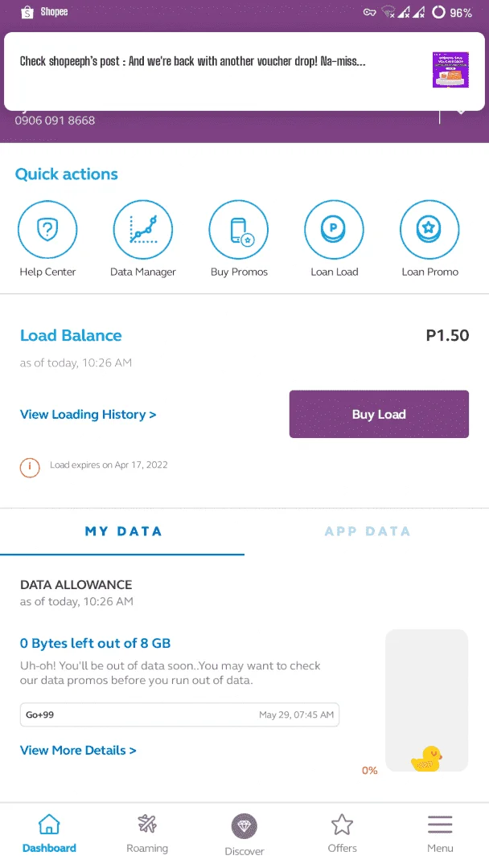Open the Shopee notification thumbnail image

click(450, 70)
